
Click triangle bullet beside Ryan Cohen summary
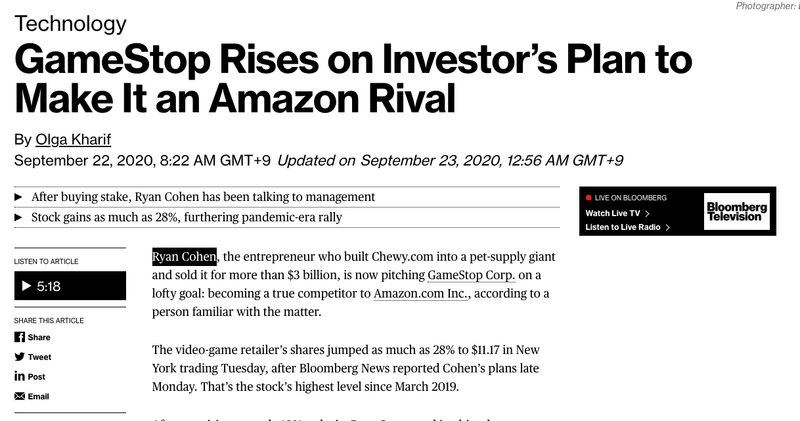pyautogui.click(x=18, y=197)
